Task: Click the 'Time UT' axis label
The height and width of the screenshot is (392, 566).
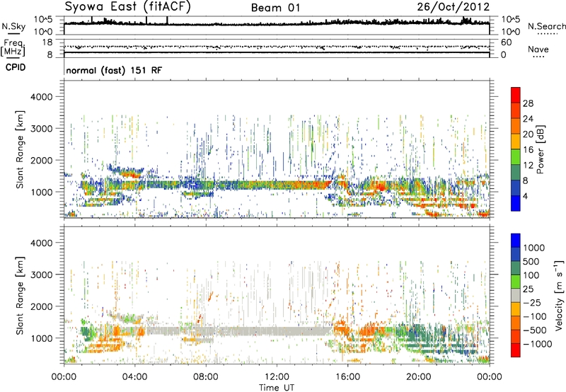Action: 277,387
